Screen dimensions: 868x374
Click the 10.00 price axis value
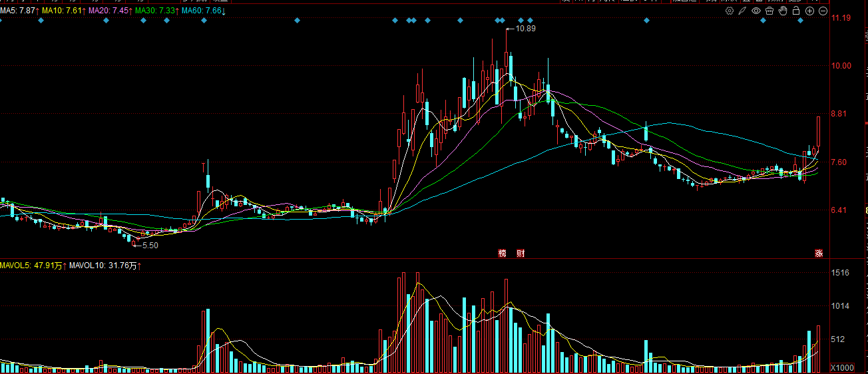[842, 65]
